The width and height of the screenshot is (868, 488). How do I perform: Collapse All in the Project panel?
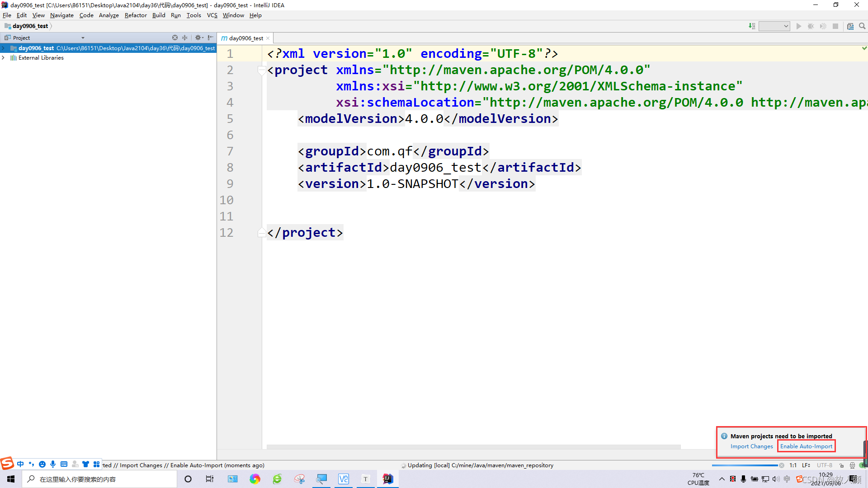(184, 38)
